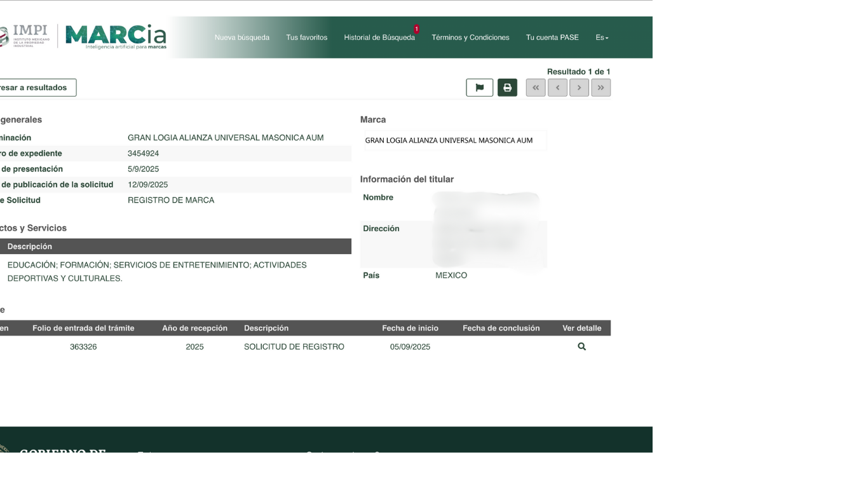The width and height of the screenshot is (868, 488).
Task: Jump to the last result arrow
Action: click(600, 88)
